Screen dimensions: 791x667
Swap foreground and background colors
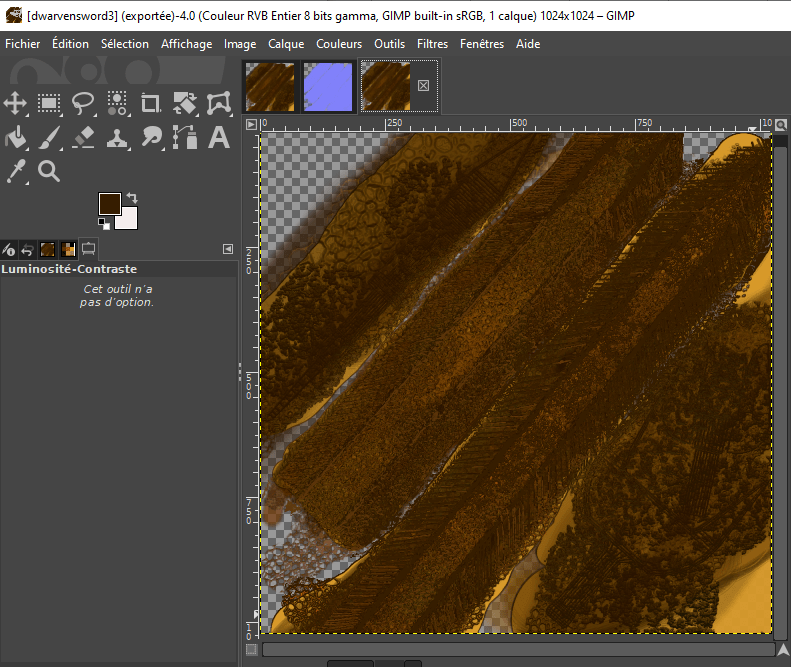(x=131, y=198)
